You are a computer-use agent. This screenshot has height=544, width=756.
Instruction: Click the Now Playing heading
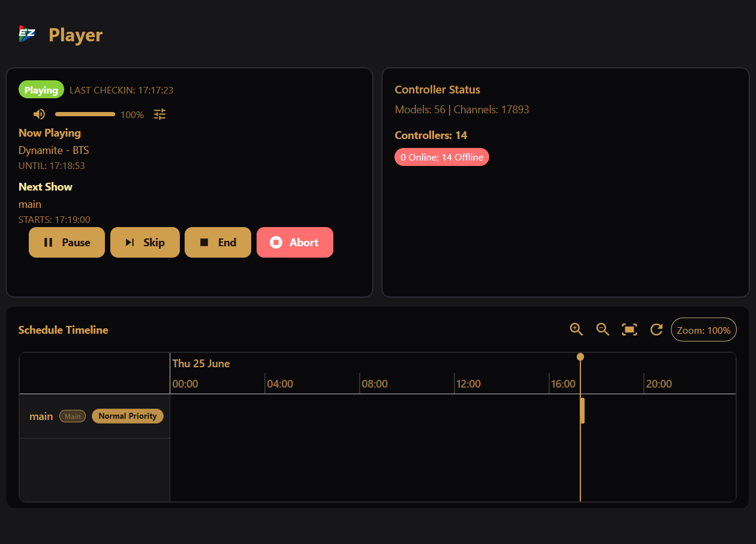pyautogui.click(x=50, y=132)
